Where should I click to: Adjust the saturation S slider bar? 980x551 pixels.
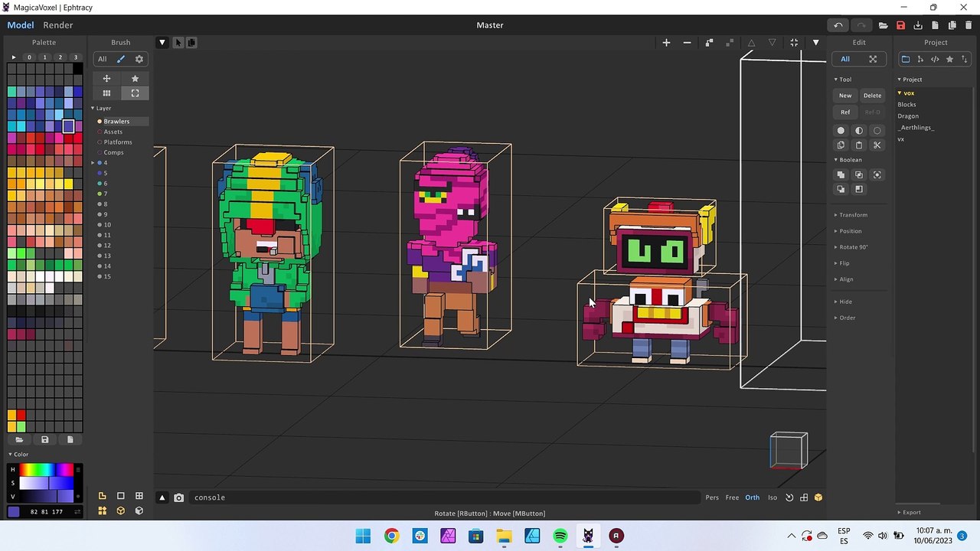click(x=47, y=483)
